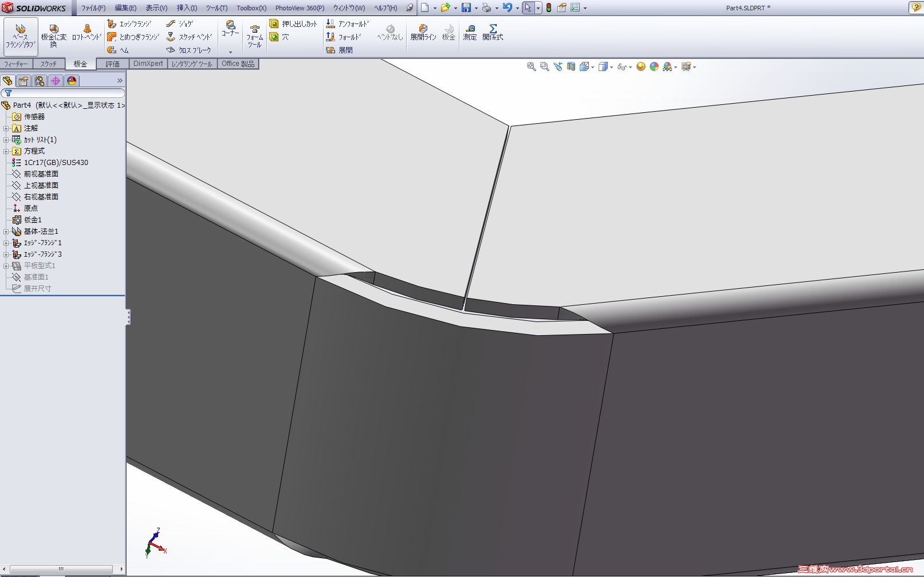This screenshot has width=924, height=577.
Task: Click the ベースフランジ/タブ tool
Action: coord(21,36)
